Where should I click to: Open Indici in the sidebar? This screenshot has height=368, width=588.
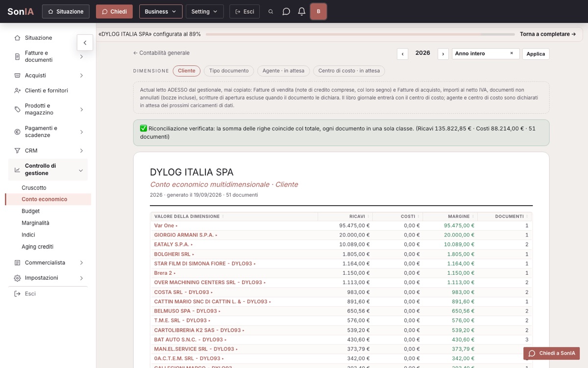pos(28,235)
